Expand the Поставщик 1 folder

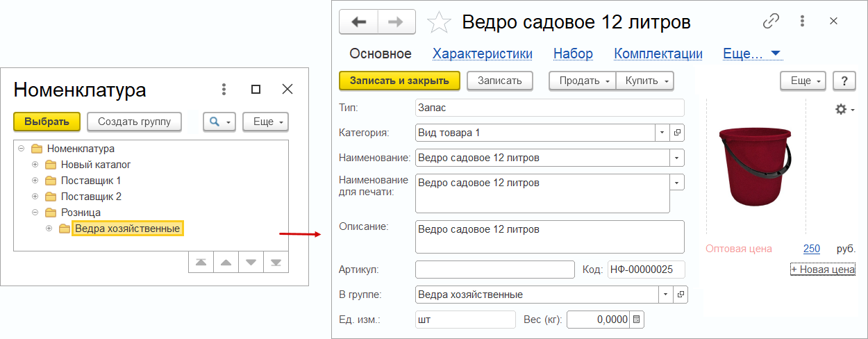tap(35, 181)
